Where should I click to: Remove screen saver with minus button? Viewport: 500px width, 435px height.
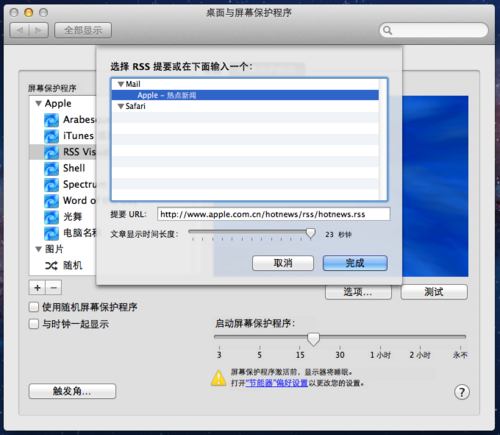(x=54, y=287)
